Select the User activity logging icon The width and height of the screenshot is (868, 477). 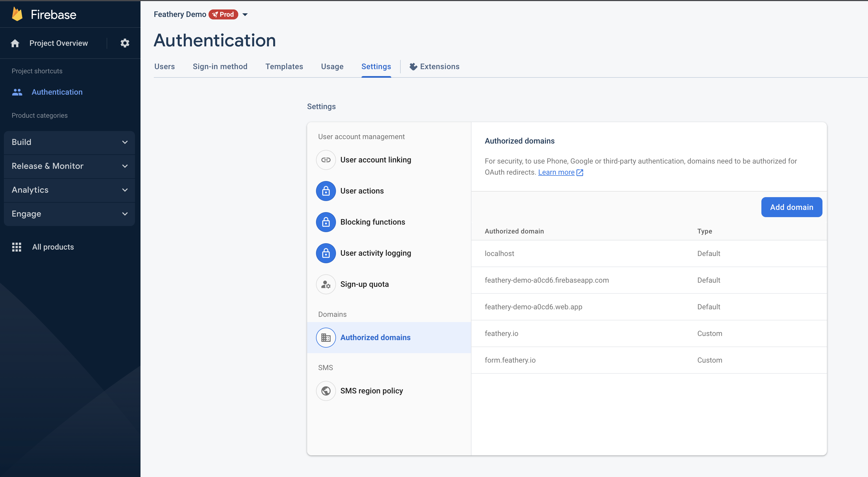(x=325, y=253)
